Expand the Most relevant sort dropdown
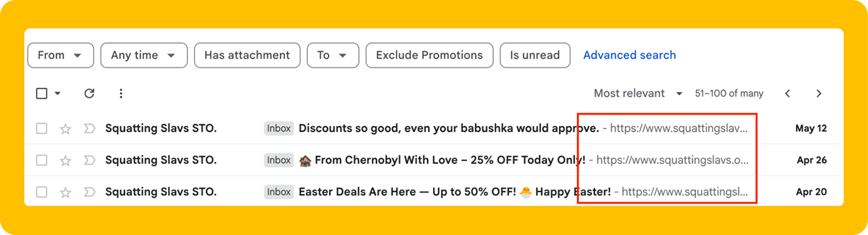868x235 pixels. coord(638,94)
